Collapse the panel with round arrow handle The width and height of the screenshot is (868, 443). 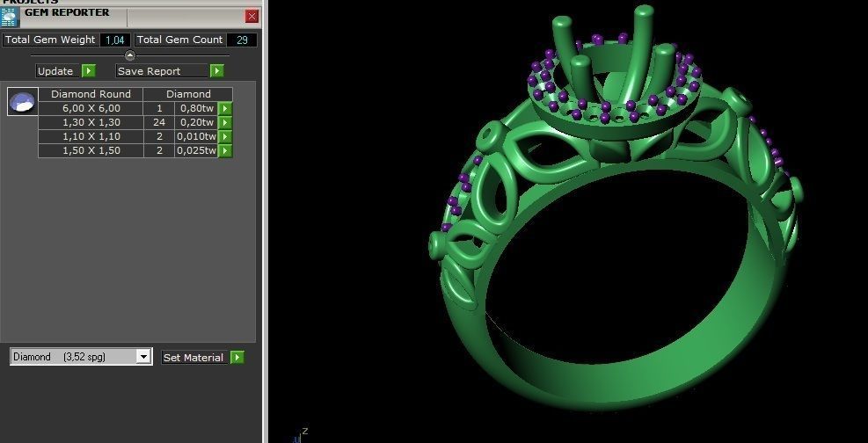tap(130, 55)
